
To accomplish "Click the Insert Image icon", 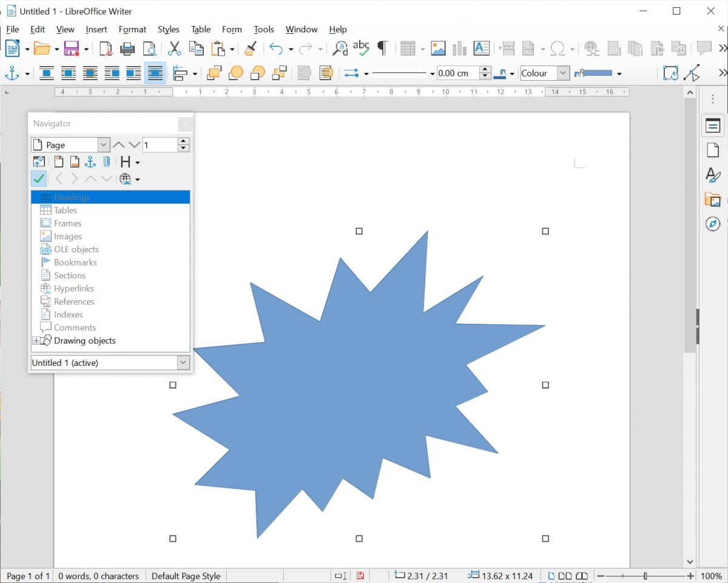I will tap(438, 49).
